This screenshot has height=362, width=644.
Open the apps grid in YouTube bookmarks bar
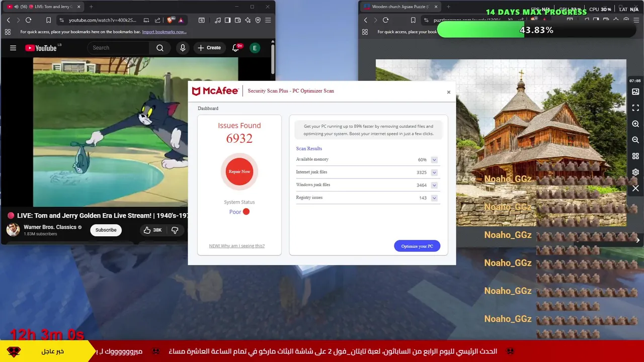click(8, 32)
